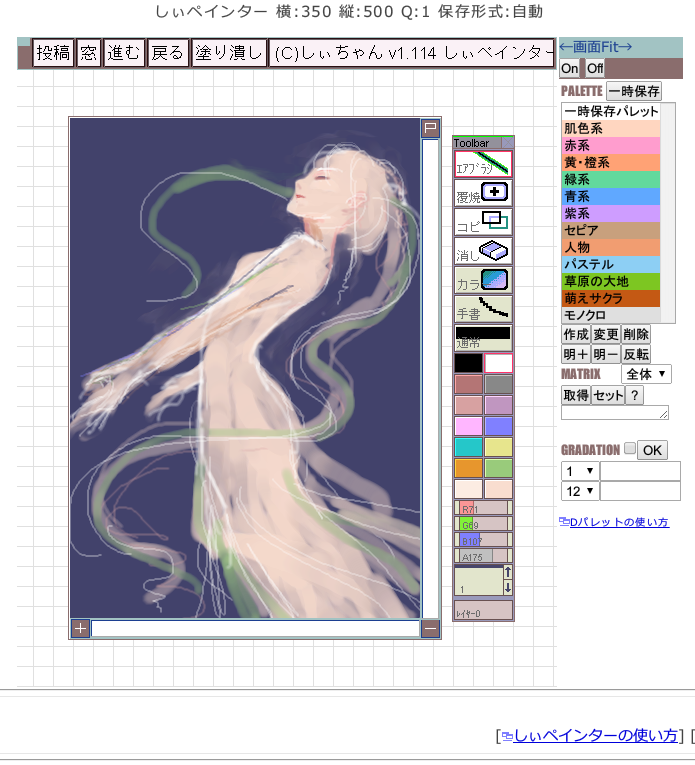Click the canvas float button at top-right corner
Image resolution: width=695 pixels, height=765 pixels.
point(430,128)
